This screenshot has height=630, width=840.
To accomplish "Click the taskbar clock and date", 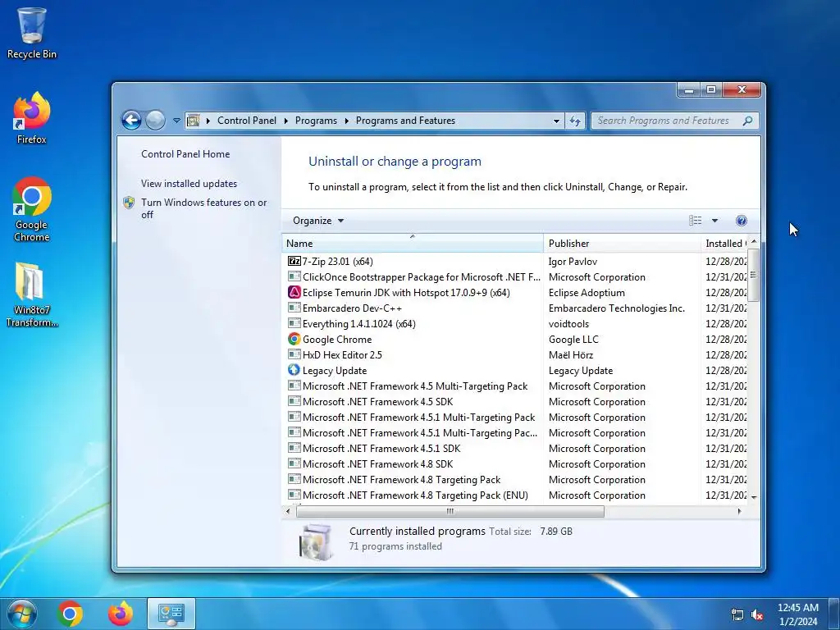I will (798, 614).
